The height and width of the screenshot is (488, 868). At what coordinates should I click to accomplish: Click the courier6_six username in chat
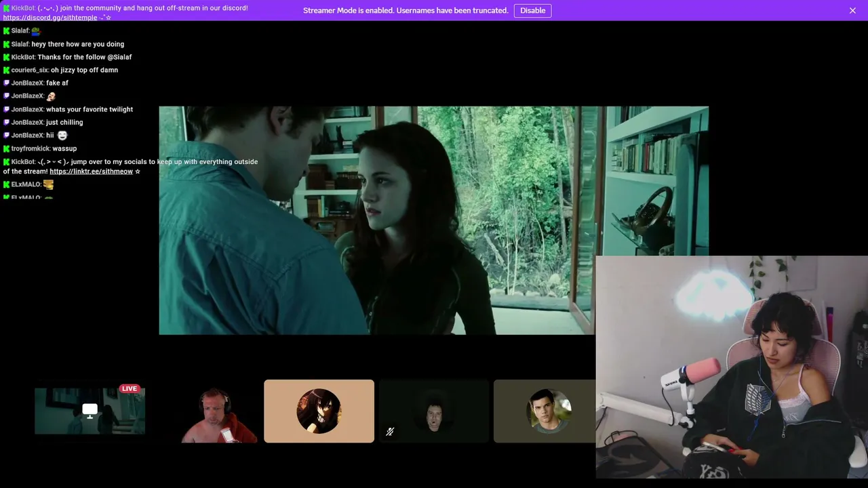pyautogui.click(x=30, y=70)
